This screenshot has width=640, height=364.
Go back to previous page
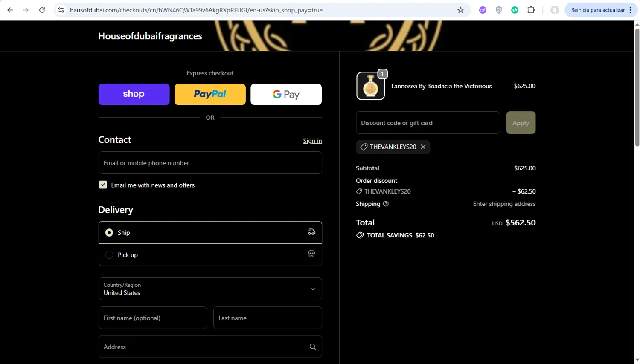[x=10, y=10]
